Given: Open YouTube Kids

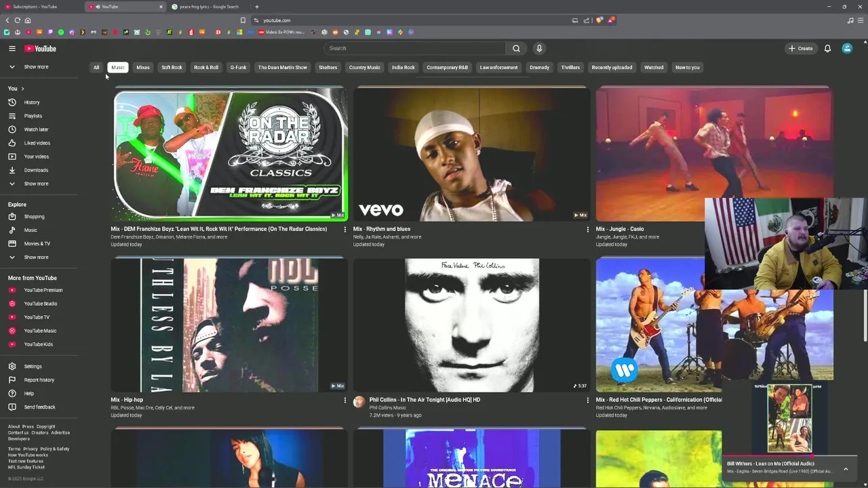Looking at the screenshot, I should click(x=38, y=344).
